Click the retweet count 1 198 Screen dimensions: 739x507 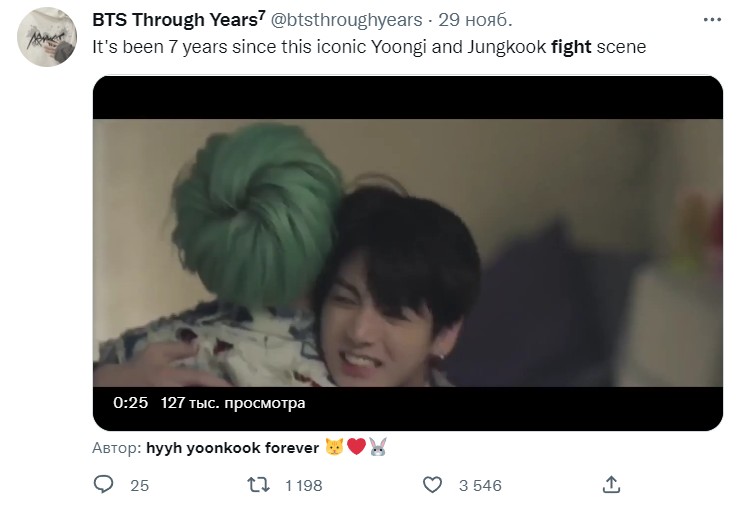[304, 486]
